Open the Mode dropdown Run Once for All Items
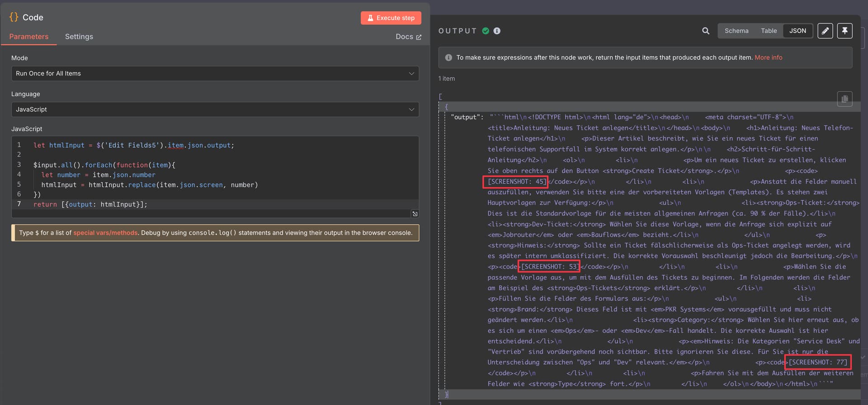The width and height of the screenshot is (868, 405). pos(215,73)
